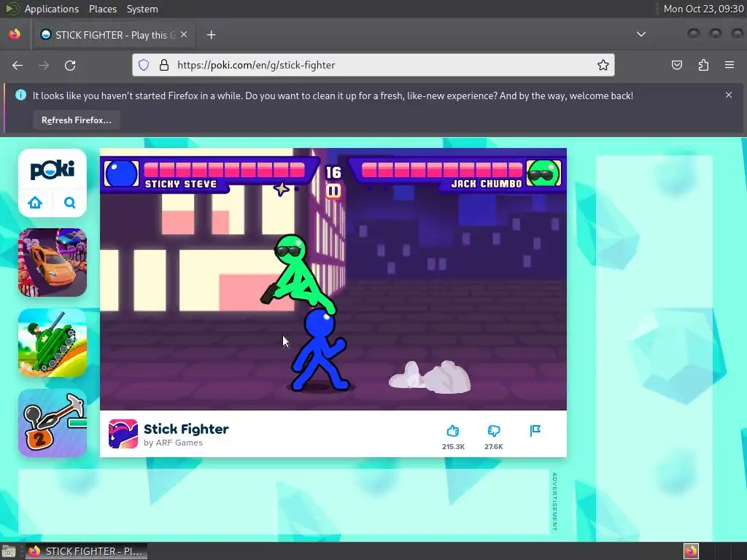Viewport: 747px width, 560px height.
Task: Click the Firefox logo beside the tab
Action: point(15,34)
